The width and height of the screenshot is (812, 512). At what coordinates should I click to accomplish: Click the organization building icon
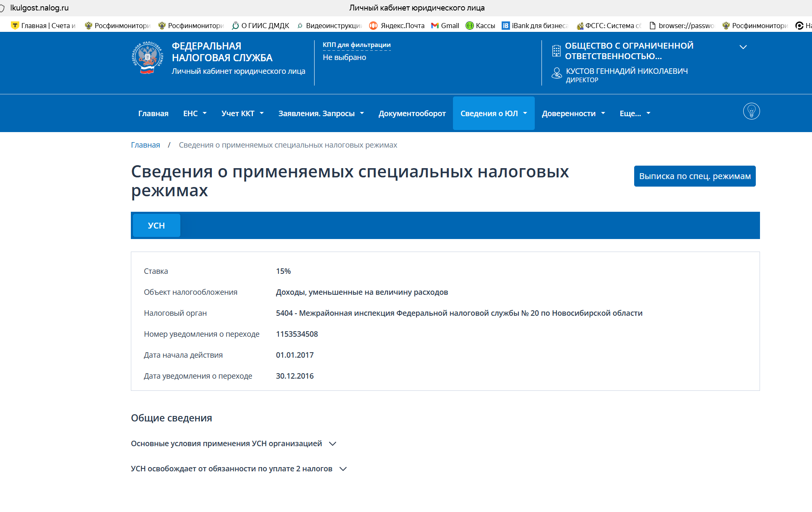pos(556,51)
